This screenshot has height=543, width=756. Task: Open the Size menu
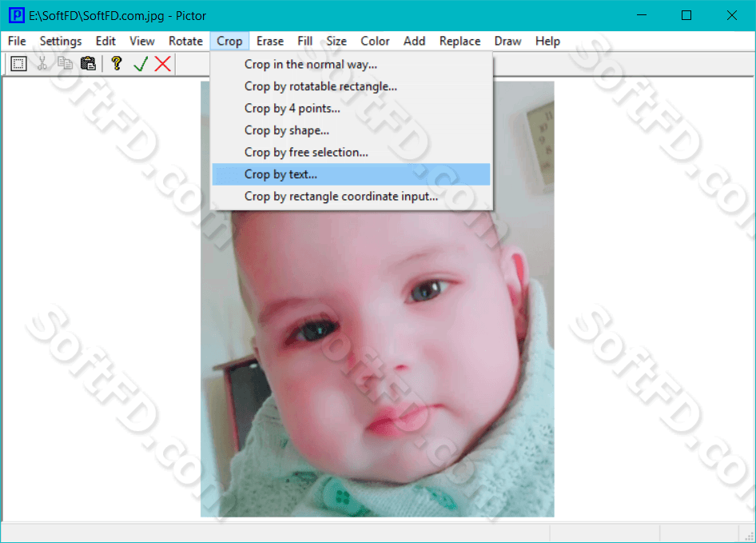pyautogui.click(x=336, y=41)
